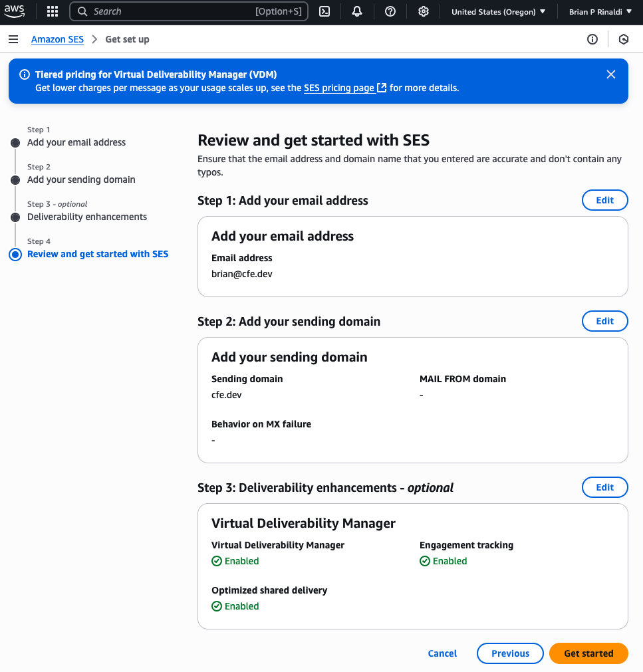Open the page info panel
643x672 pixels.
pos(592,39)
